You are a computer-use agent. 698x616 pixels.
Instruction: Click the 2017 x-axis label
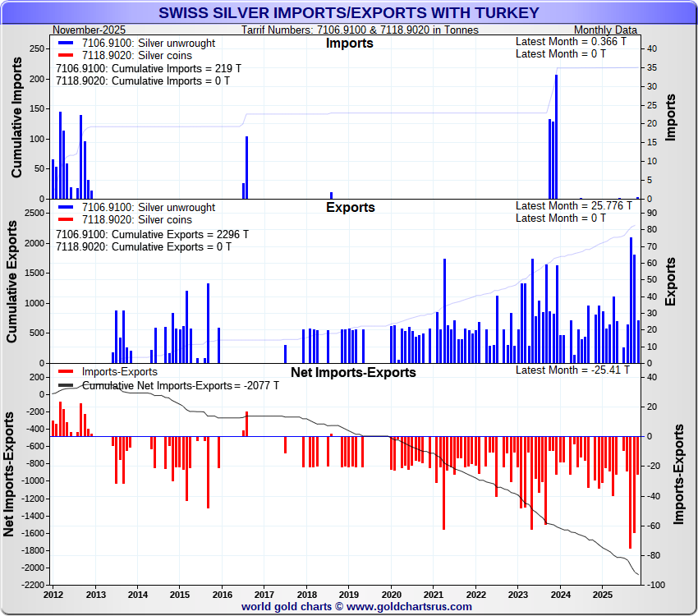pyautogui.click(x=264, y=595)
